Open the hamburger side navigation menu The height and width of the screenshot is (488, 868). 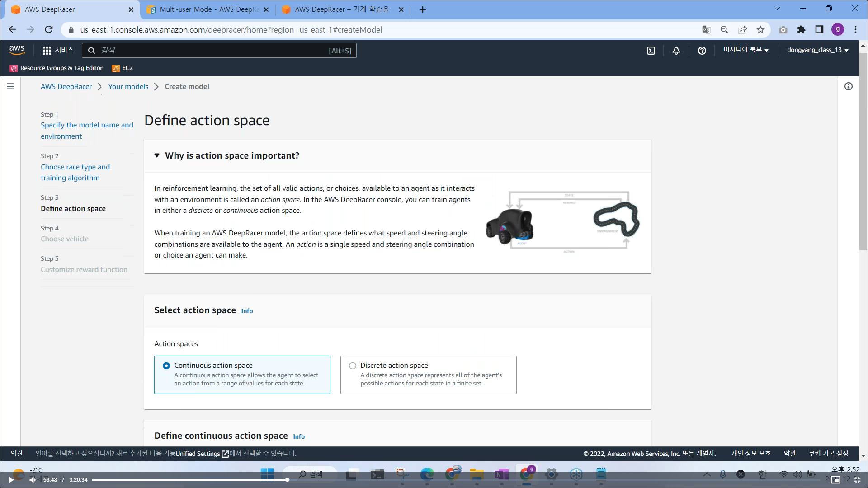point(10,86)
